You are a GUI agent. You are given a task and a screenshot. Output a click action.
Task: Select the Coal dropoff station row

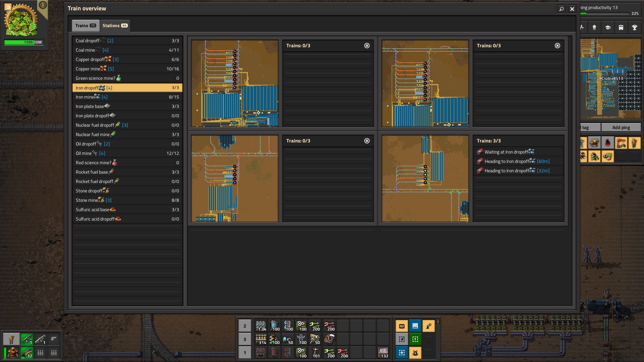[x=127, y=41]
